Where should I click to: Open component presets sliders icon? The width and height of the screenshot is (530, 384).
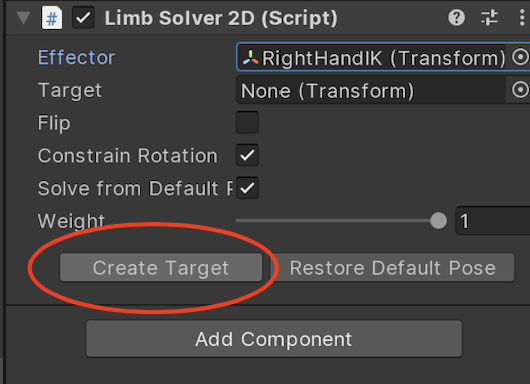coord(489,18)
